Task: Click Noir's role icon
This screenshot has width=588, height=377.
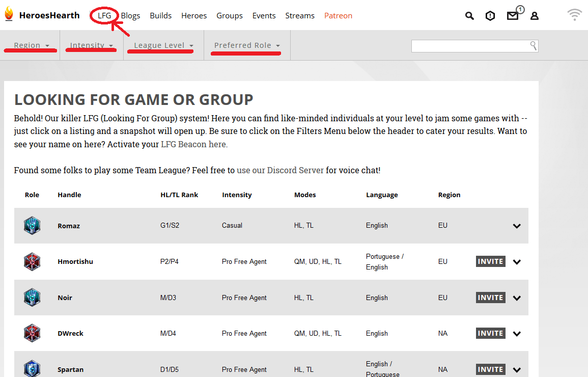Action: coord(32,298)
